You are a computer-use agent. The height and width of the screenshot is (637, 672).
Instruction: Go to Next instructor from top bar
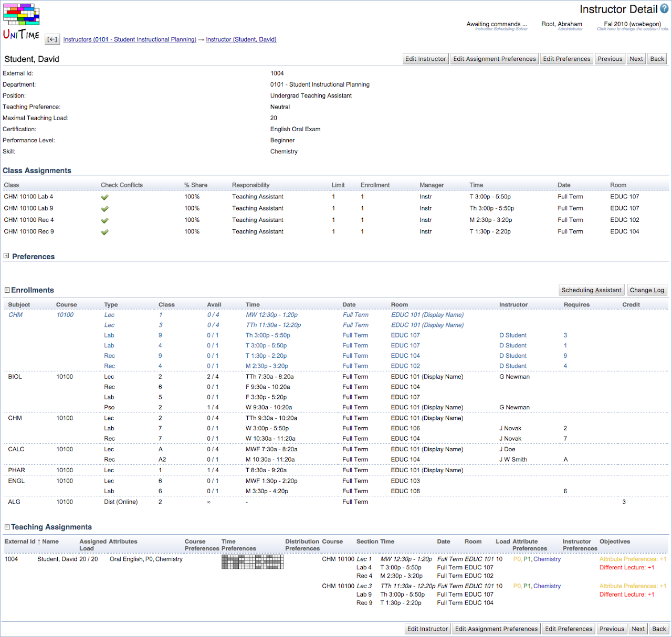[x=636, y=59]
